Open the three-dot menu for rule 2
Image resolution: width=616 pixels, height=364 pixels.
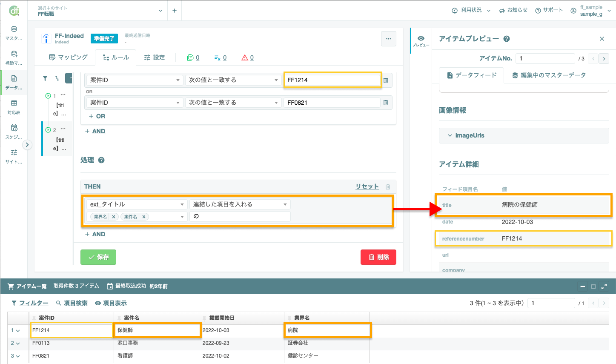pos(63,129)
